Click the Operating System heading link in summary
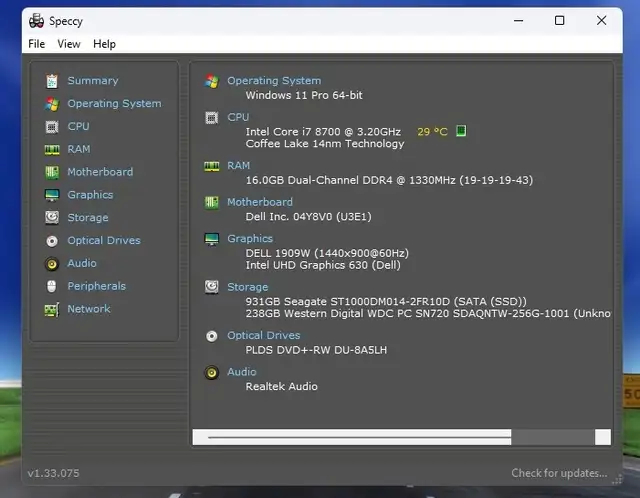Viewport: 640px width, 498px height. pyautogui.click(x=274, y=81)
